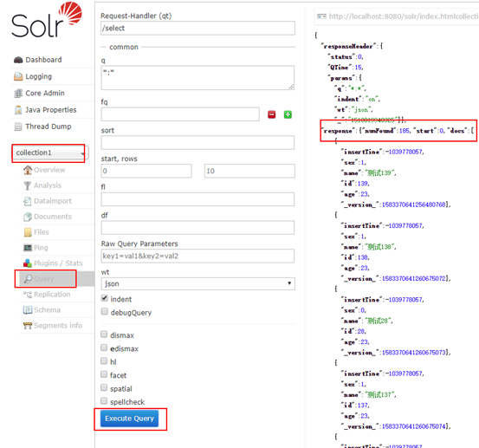Screen dimensions: 479x448
Task: Click the Documents icon
Action: [x=28, y=217]
